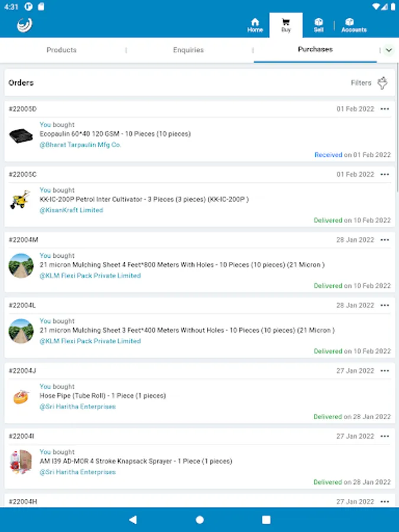Go to Accounts section
Screen dimensions: 399x532
click(354, 25)
